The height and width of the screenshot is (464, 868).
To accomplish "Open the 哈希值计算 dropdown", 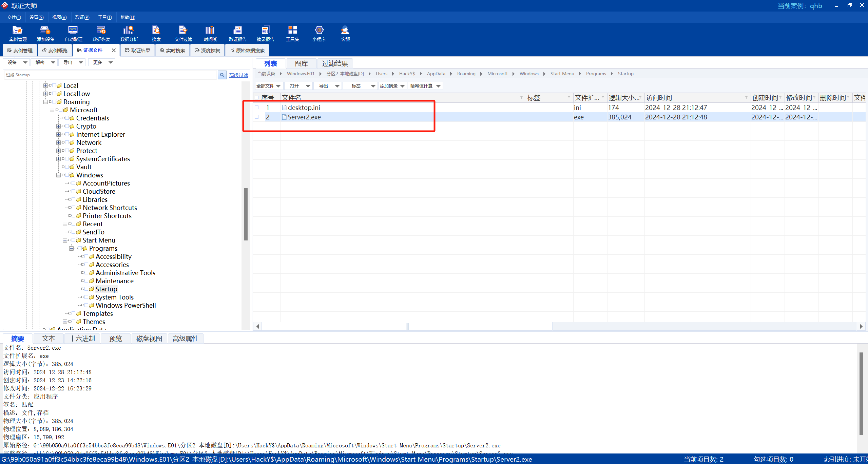I will coord(425,86).
